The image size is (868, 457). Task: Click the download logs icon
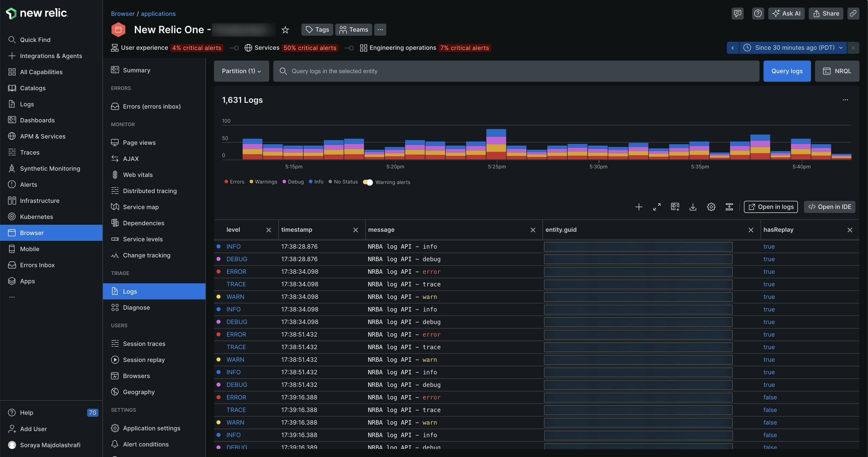693,207
